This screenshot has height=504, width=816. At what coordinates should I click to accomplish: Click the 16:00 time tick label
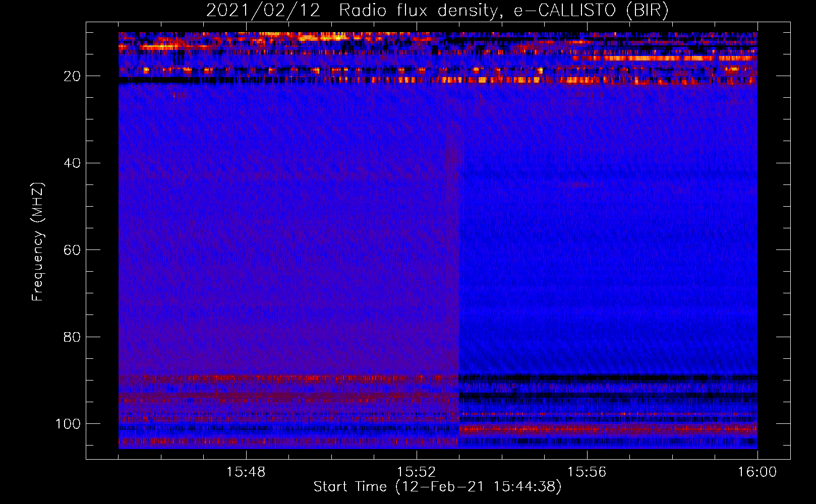pos(757,472)
